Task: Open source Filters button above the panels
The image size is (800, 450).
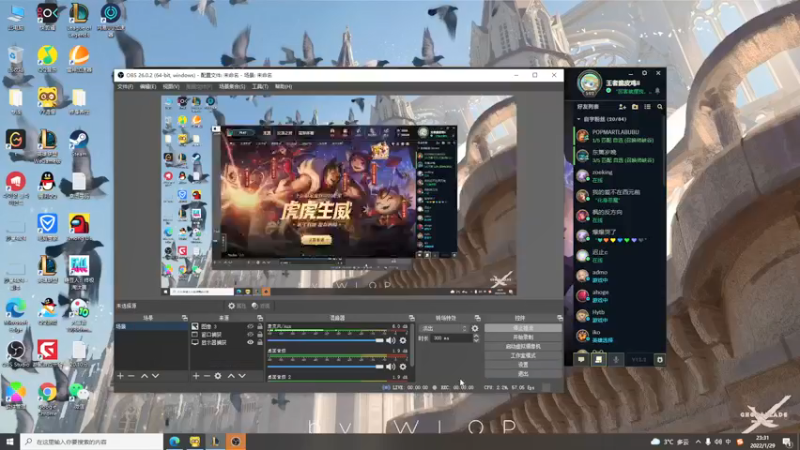Action: click(x=261, y=306)
